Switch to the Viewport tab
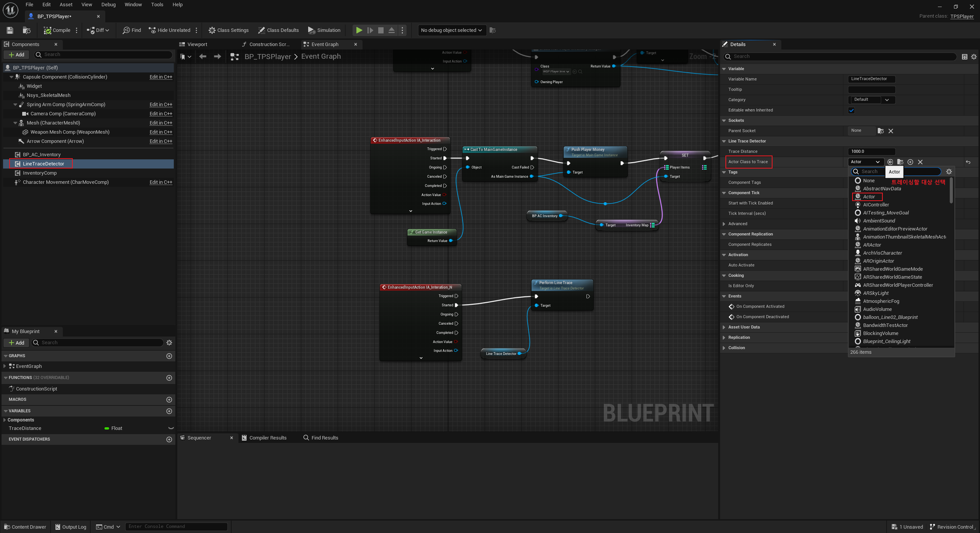Image resolution: width=980 pixels, height=533 pixels. pos(197,45)
